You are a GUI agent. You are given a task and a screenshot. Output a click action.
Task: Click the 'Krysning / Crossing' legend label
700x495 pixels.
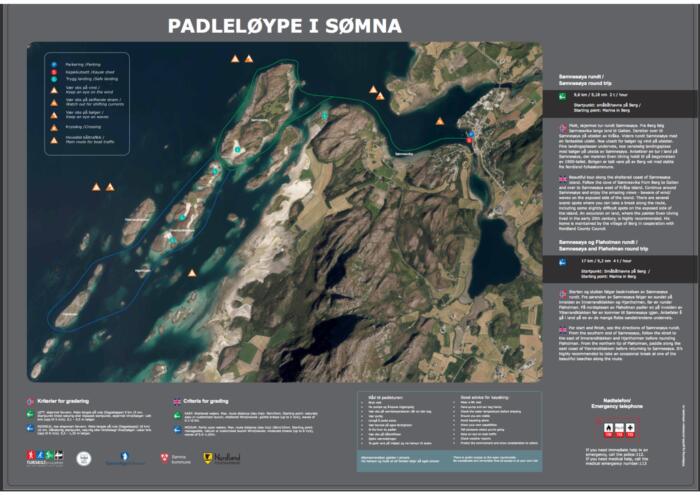coord(83,127)
